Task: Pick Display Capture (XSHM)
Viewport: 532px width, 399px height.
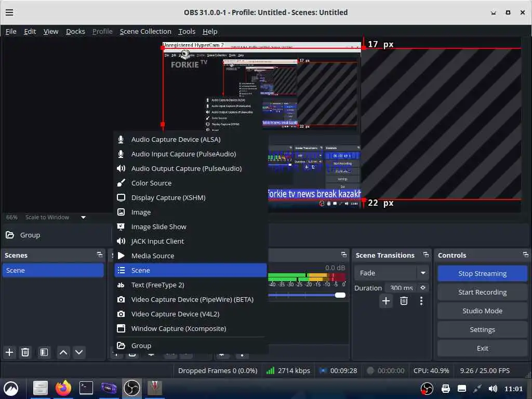Action: [190, 198]
